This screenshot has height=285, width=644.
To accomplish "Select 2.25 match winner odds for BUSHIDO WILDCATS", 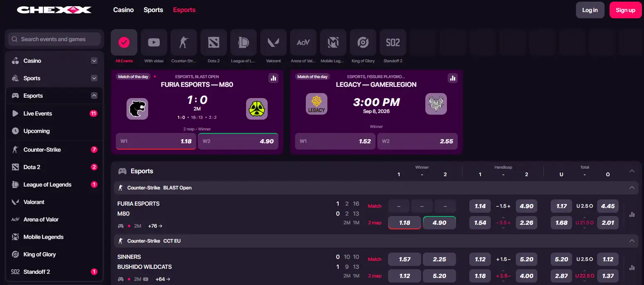I will click(x=439, y=259).
